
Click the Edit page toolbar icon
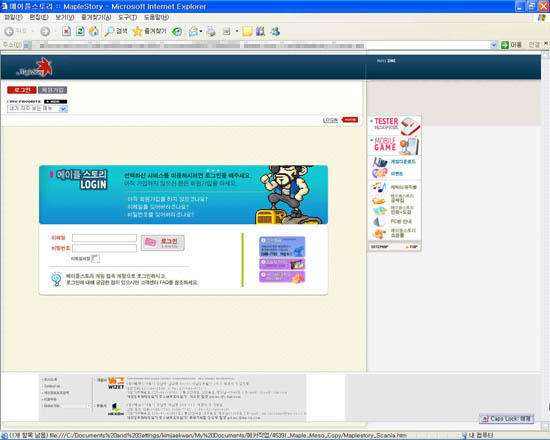click(x=227, y=32)
